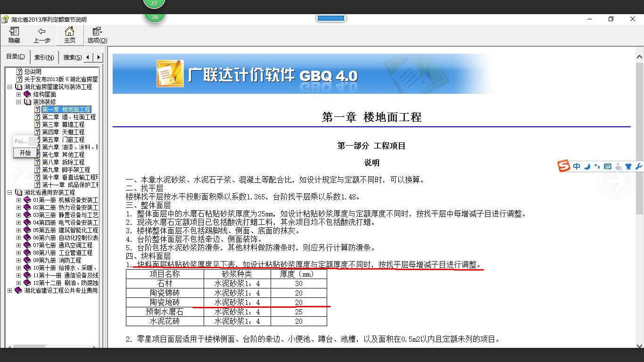Expand 04第四册 电气设备安装工程
Image resolution: width=644 pixels, height=362 pixels.
pos(19,222)
